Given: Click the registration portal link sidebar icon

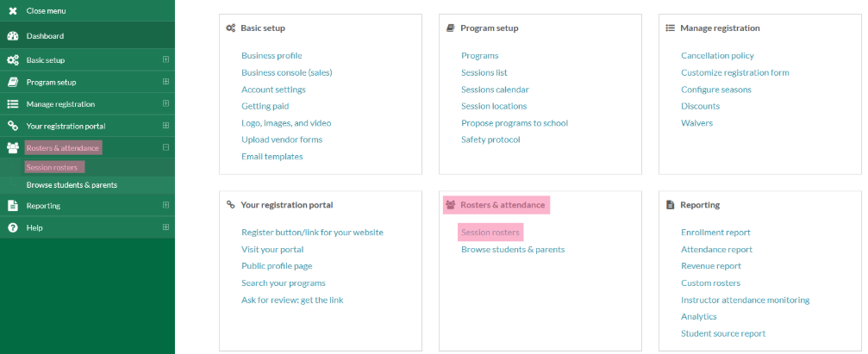Looking at the screenshot, I should coord(12,126).
